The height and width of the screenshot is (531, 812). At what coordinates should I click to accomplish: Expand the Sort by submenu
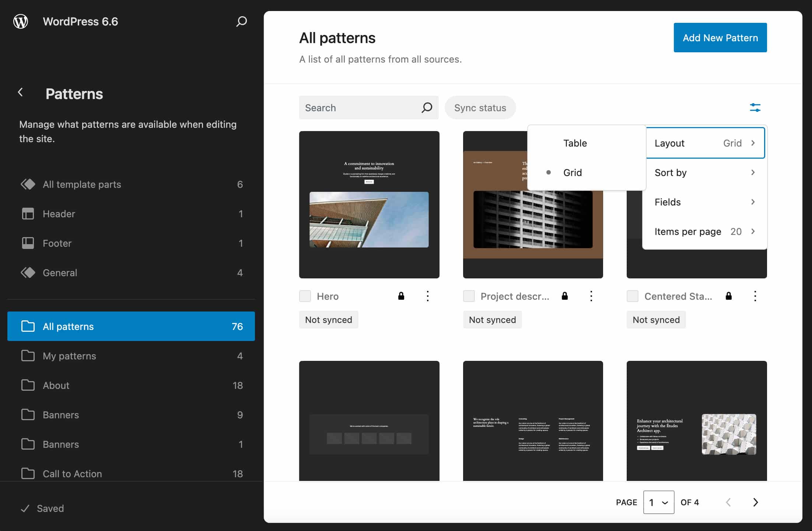click(x=704, y=172)
